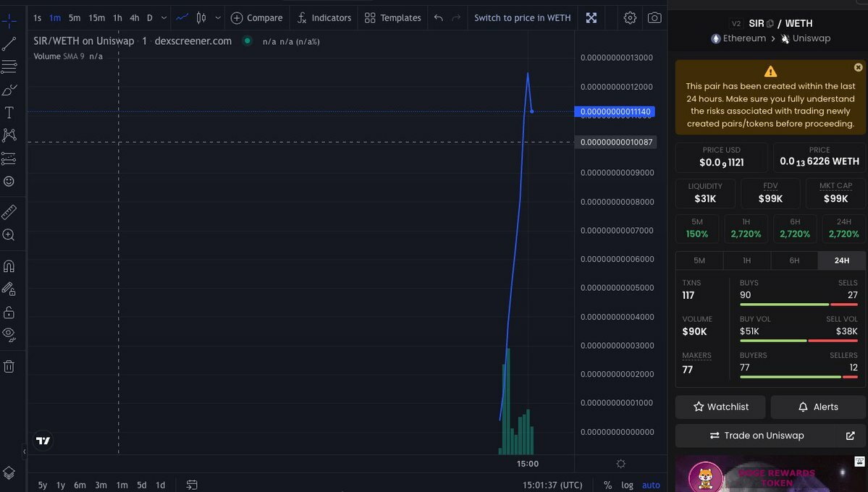Select the 4h timeframe
The height and width of the screenshot is (492, 868).
point(134,17)
